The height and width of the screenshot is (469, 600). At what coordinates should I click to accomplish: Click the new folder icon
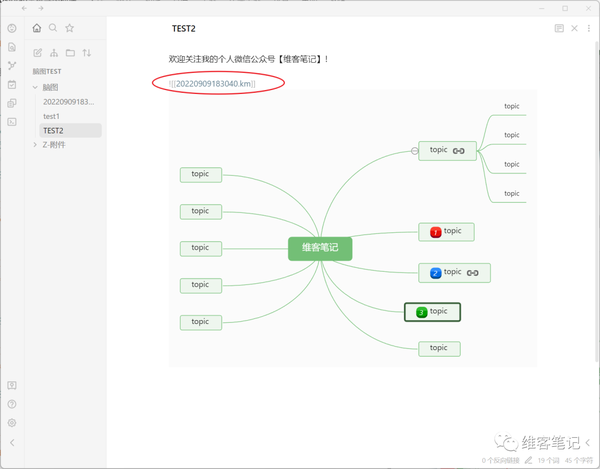pos(70,52)
